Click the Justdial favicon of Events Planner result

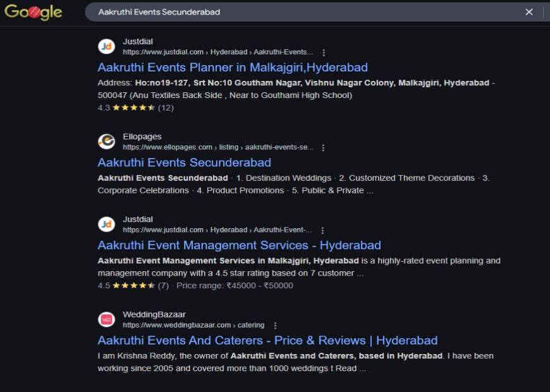[x=106, y=46]
